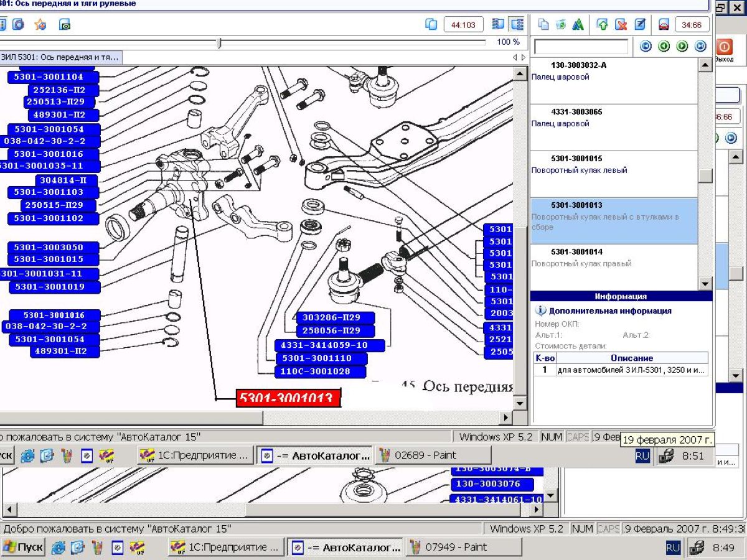Image resolution: width=747 pixels, height=560 pixels.
Task: Click the gold star favorites toolbar icon
Action: tap(40, 25)
